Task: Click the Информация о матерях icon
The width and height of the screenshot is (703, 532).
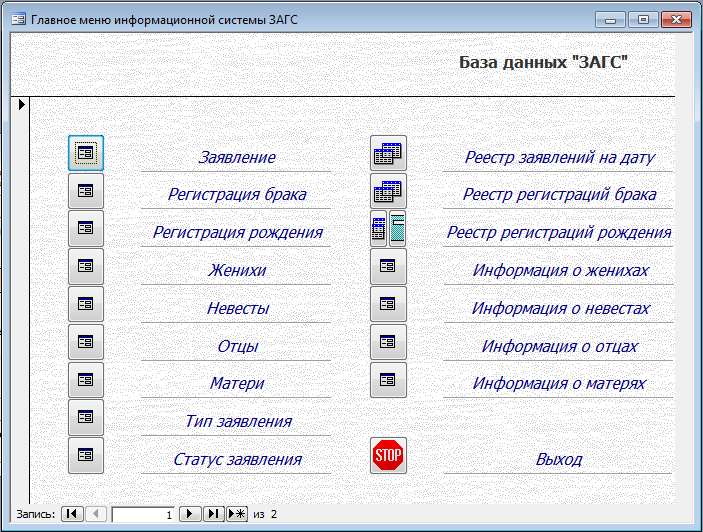Action: 388,380
